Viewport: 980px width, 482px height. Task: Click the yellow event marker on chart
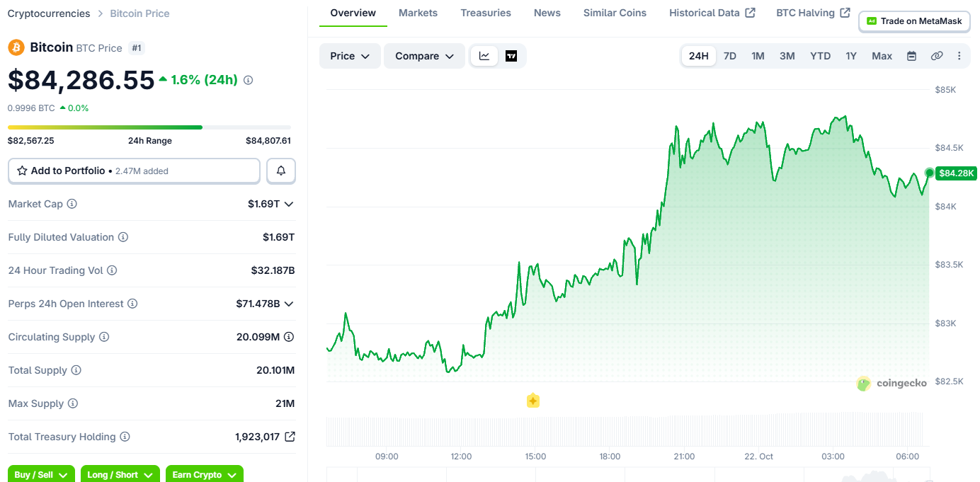(x=533, y=401)
